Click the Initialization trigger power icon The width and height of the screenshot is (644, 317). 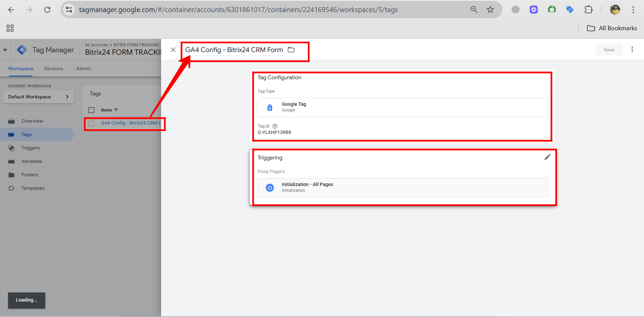point(270,188)
